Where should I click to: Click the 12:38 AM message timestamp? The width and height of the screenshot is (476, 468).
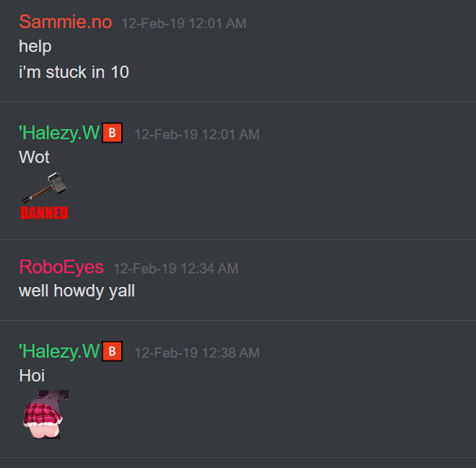(197, 353)
